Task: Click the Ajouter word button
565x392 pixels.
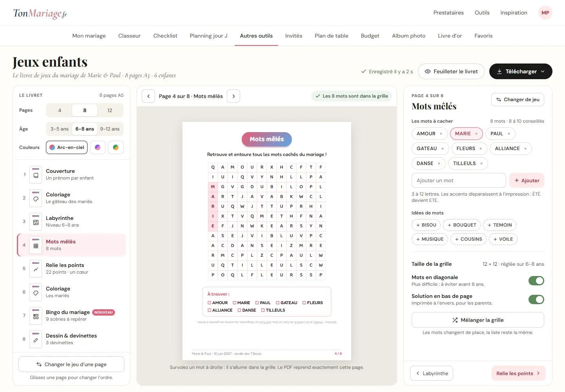Action: (x=527, y=180)
